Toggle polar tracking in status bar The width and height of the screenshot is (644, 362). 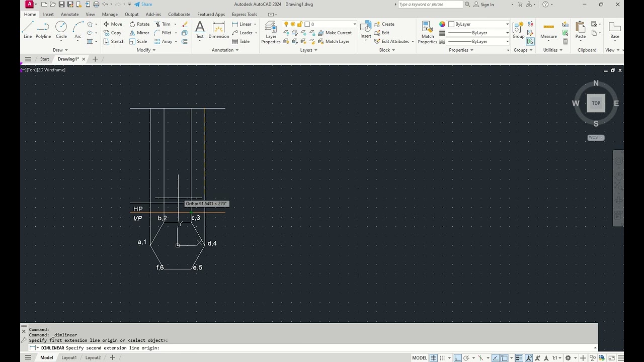pyautogui.click(x=466, y=358)
